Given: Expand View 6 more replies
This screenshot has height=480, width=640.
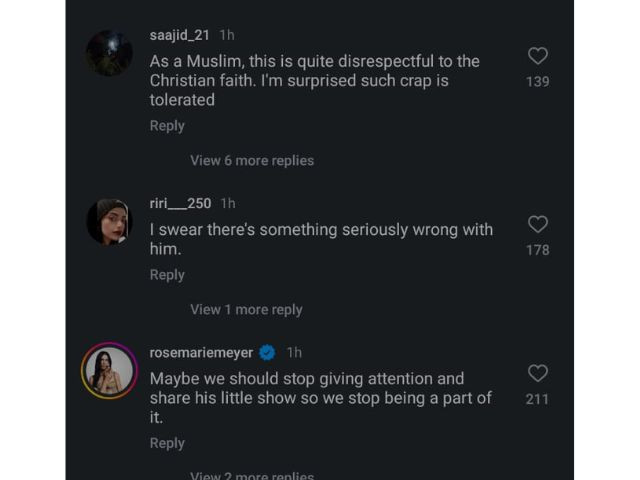Looking at the screenshot, I should [252, 160].
